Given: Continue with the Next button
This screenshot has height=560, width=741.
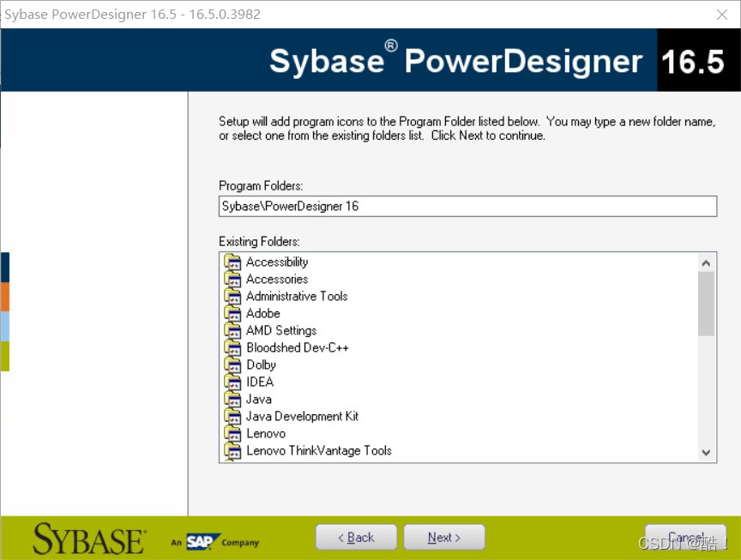Looking at the screenshot, I should [x=444, y=538].
